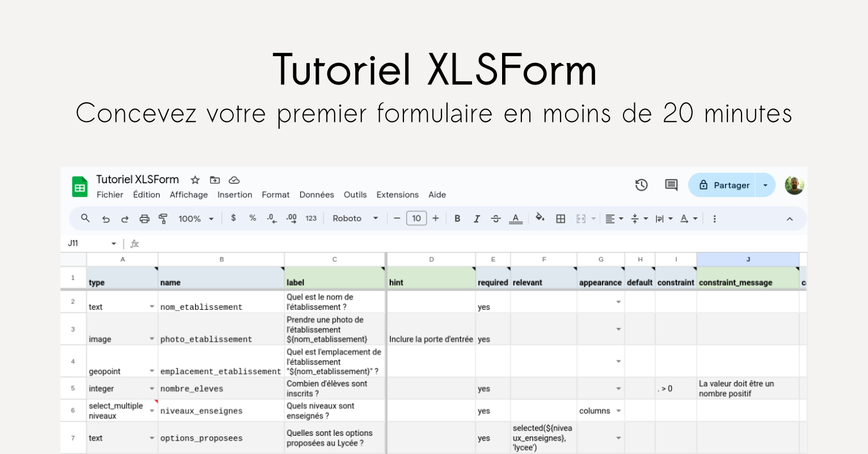Viewport: 868px width, 454px height.
Task: Toggle italic formatting
Action: pyautogui.click(x=477, y=219)
